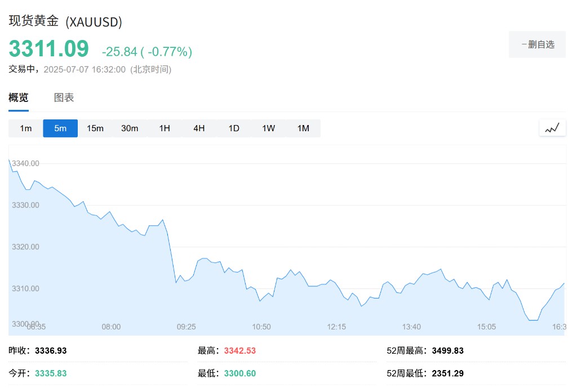This screenshot has height=392, width=577.
Task: Switch chart to 15m interval
Action: coord(95,128)
